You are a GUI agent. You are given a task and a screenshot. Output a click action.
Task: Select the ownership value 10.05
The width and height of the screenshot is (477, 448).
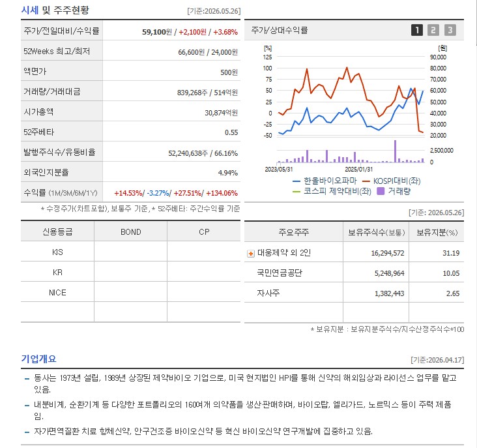click(451, 273)
